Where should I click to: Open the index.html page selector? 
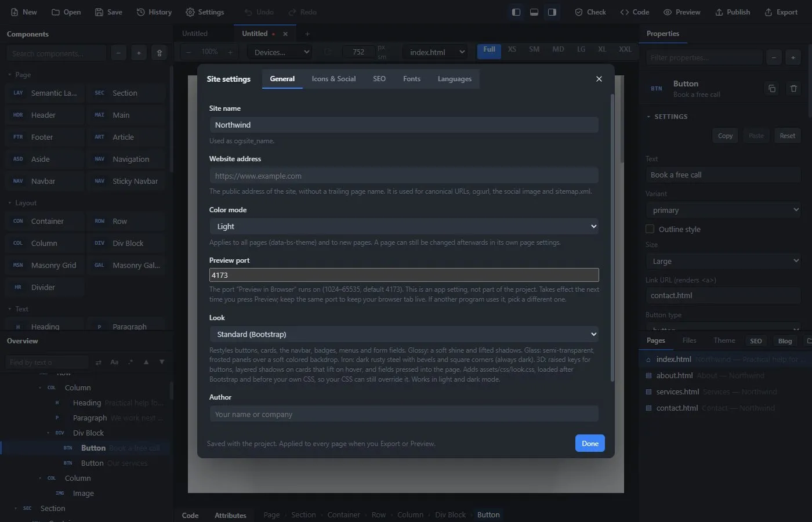pos(435,52)
